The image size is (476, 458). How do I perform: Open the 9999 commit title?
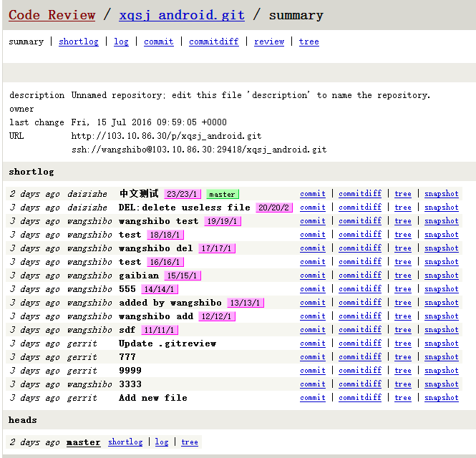[x=130, y=371]
